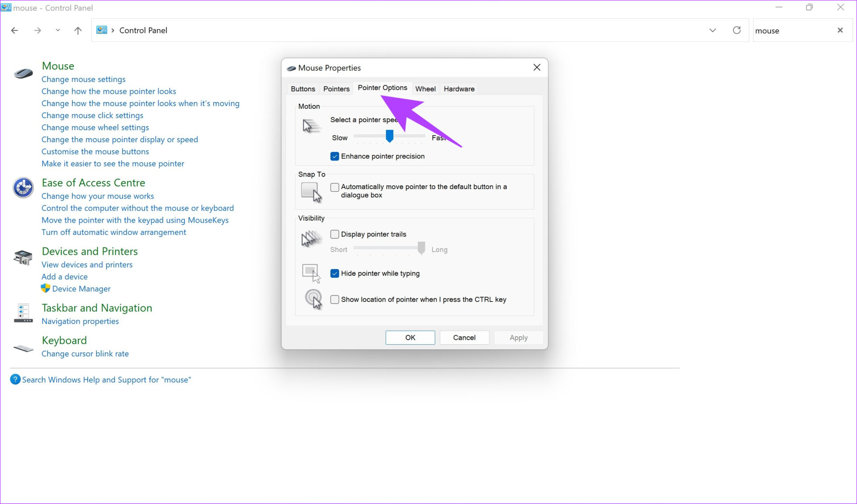
Task: Click the Ease of Access Centre icon
Action: (x=23, y=188)
